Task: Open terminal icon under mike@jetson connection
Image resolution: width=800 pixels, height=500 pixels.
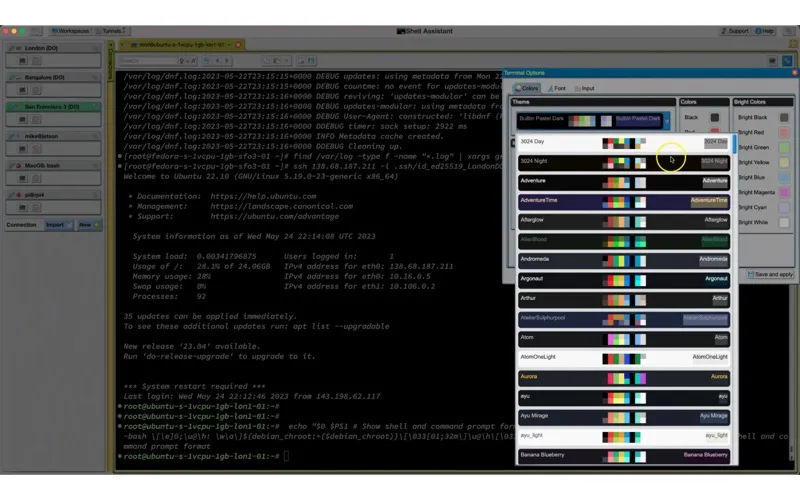Action: coord(22,149)
